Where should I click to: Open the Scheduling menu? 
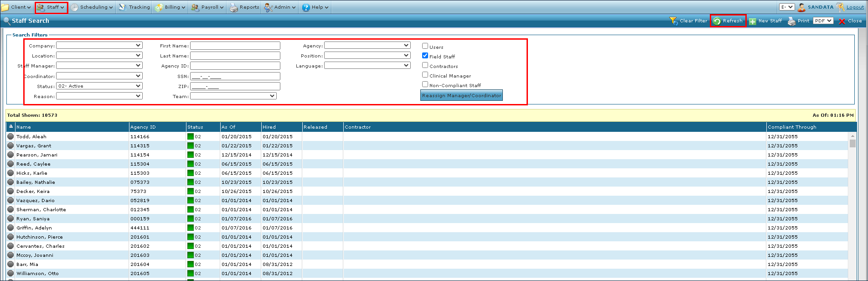click(91, 7)
